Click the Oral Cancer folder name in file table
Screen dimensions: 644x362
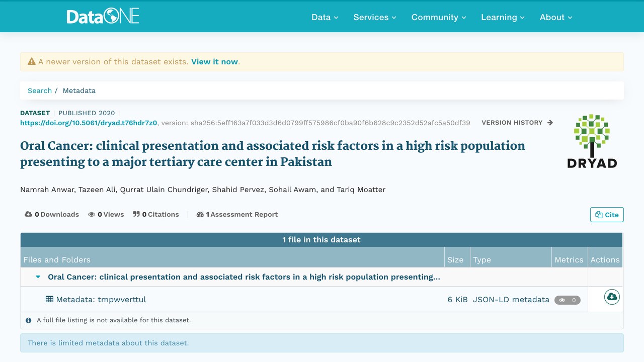tap(244, 277)
